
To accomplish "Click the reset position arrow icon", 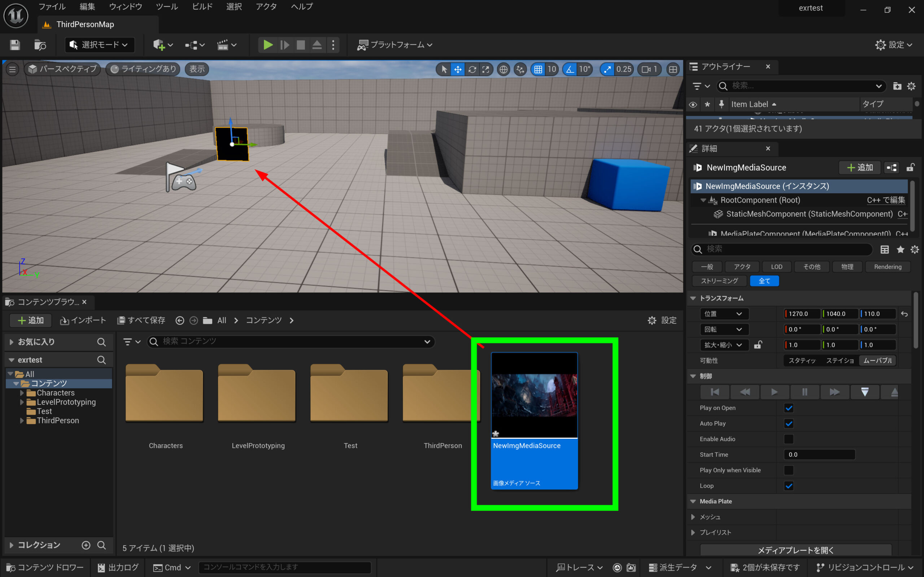I will point(905,314).
